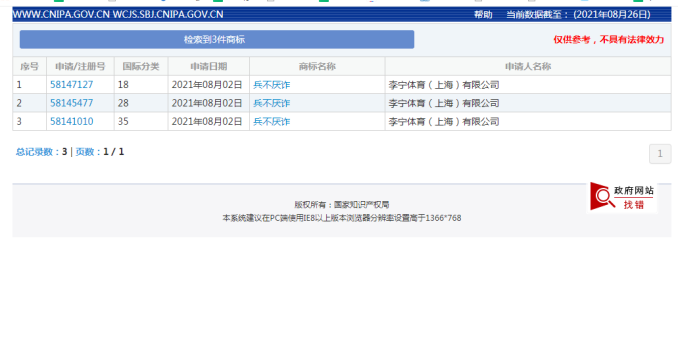This screenshot has width=678, height=361.
Task: Open registration number 58147127
Action: click(x=71, y=85)
